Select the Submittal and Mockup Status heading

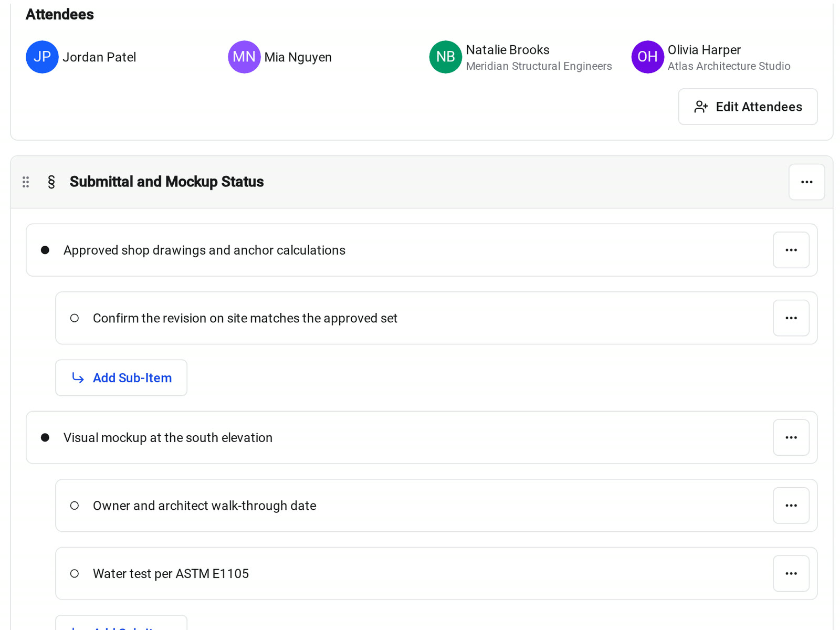click(166, 182)
